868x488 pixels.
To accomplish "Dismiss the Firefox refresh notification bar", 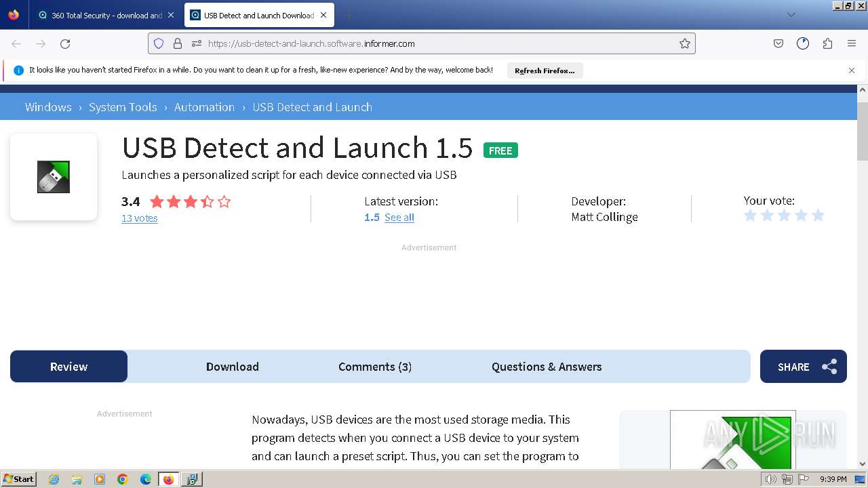I will click(x=852, y=70).
